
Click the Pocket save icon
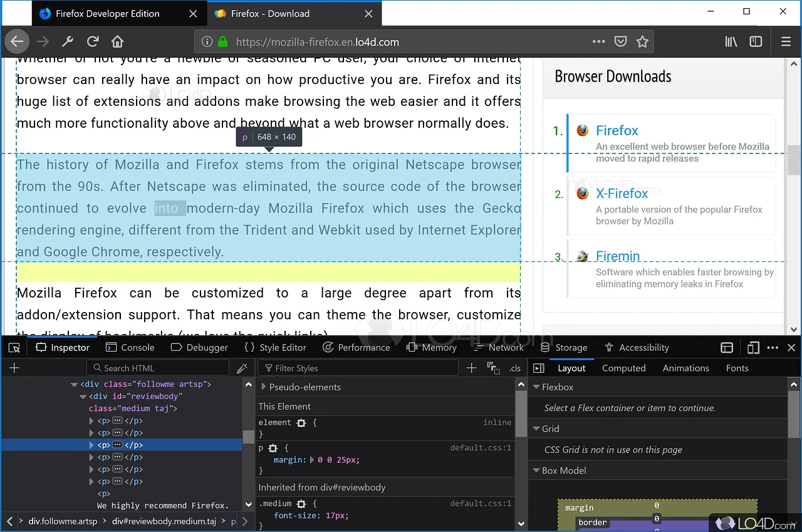click(620, 42)
